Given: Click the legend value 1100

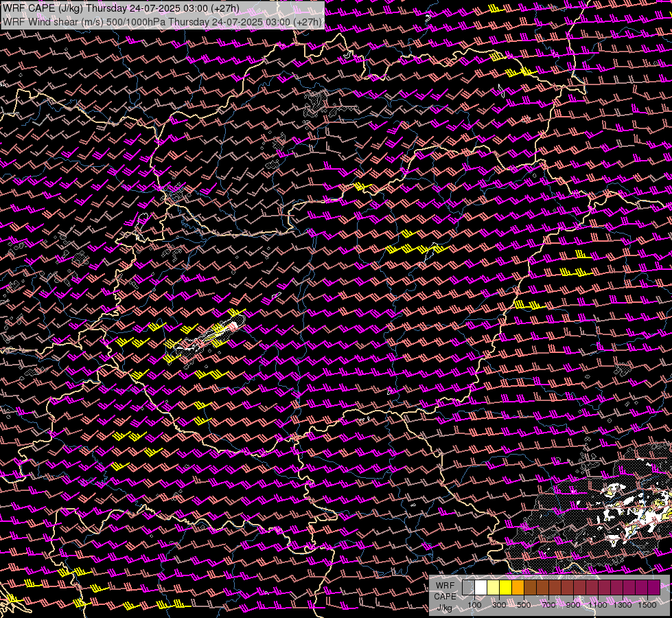Looking at the screenshot, I should (597, 605).
